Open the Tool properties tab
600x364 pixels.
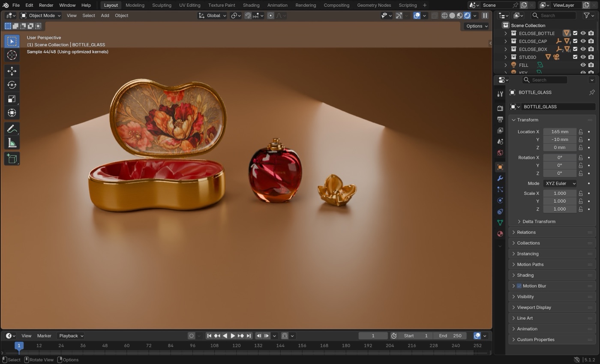[x=500, y=94]
